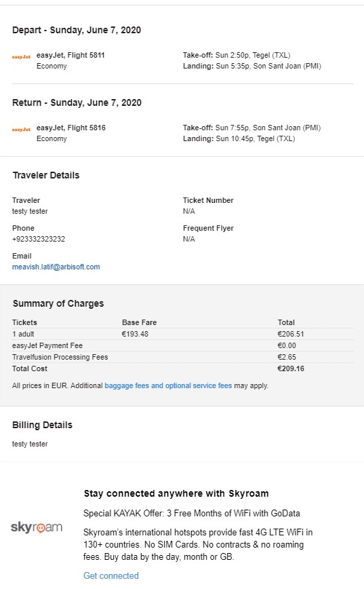364x589 pixels.
Task: Open baggage fees and optional service fees link
Action: tap(168, 385)
